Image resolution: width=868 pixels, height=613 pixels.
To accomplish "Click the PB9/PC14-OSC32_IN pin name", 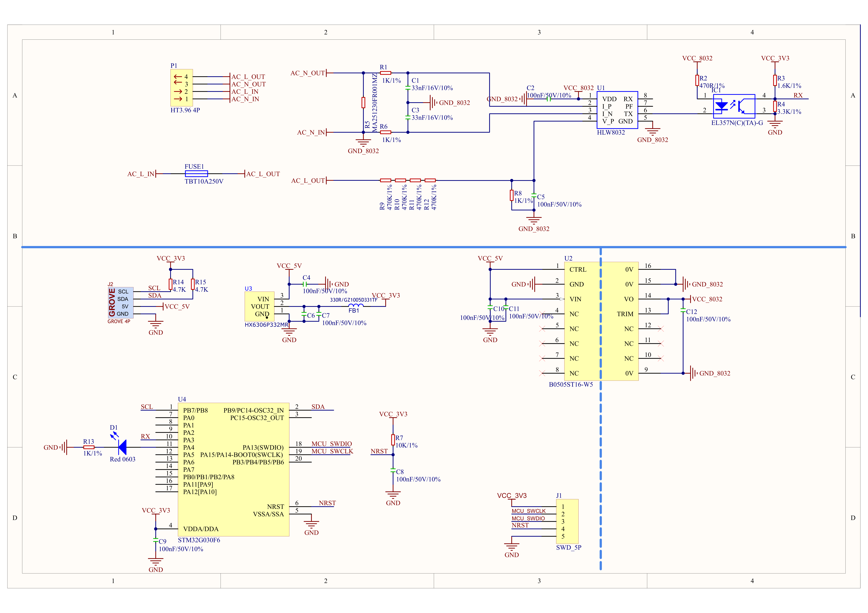I will click(x=253, y=410).
